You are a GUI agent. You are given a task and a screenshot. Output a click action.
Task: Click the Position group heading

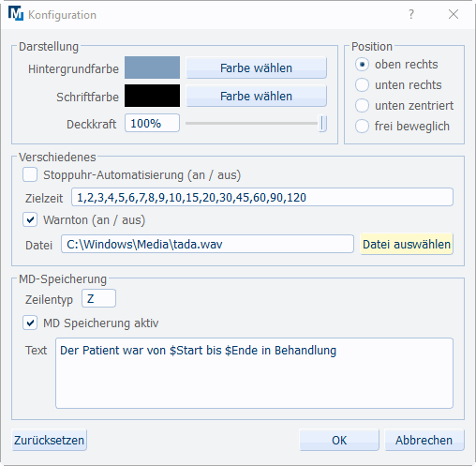click(372, 47)
